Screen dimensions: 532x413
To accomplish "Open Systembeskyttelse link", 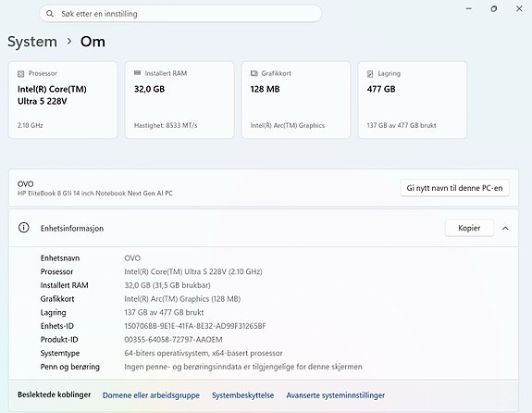I will tap(243, 395).
